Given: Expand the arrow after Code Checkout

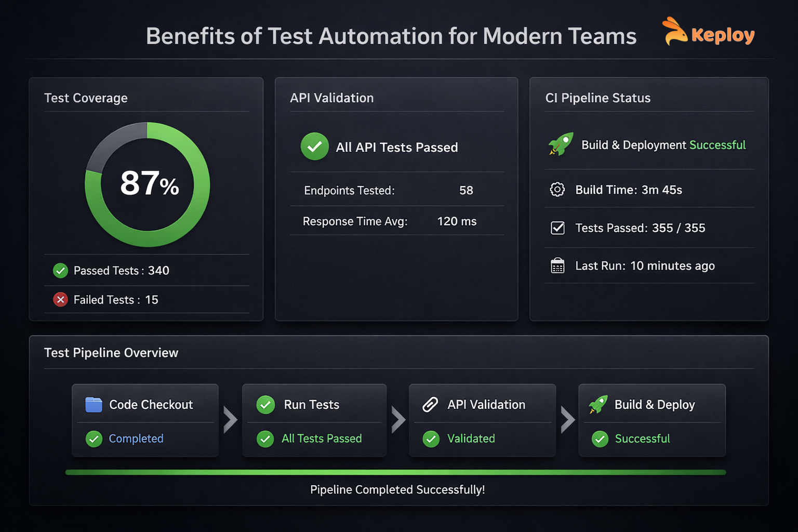Looking at the screenshot, I should tap(229, 421).
